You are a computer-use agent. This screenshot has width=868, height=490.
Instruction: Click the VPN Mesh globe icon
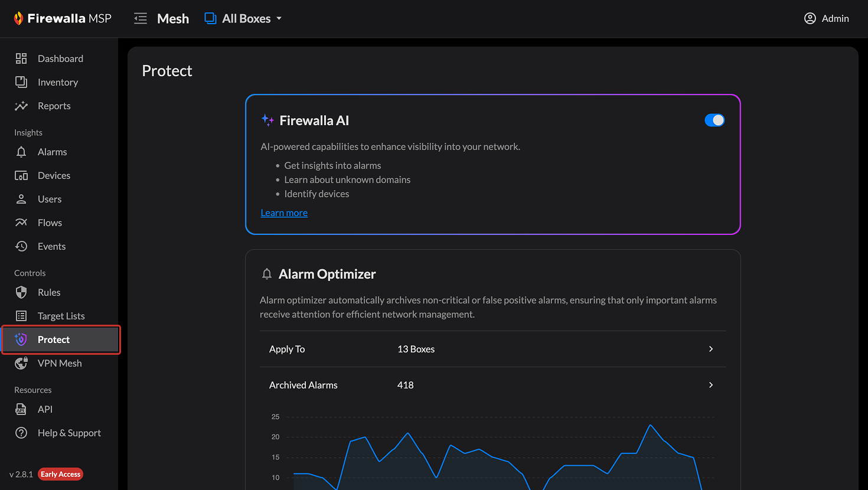coord(21,363)
